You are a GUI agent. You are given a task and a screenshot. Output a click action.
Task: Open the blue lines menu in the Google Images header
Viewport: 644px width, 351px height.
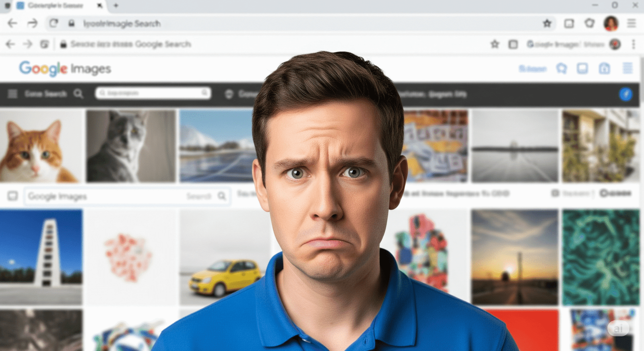[x=627, y=68]
